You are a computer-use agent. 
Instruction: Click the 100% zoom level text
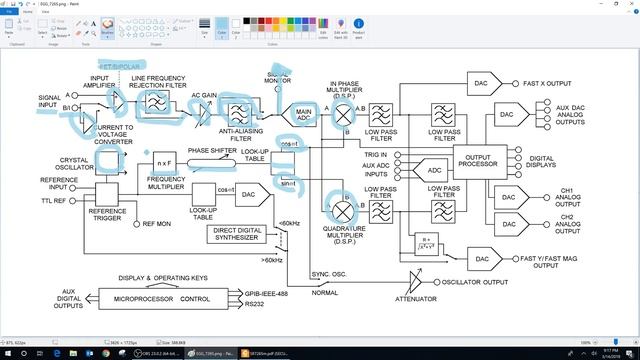pyautogui.click(x=586, y=342)
